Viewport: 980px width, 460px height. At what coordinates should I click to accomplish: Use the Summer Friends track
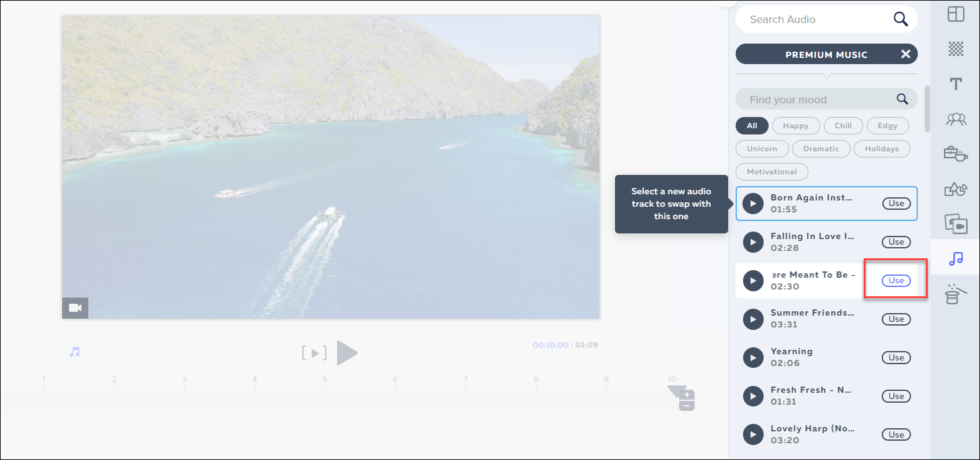(895, 319)
